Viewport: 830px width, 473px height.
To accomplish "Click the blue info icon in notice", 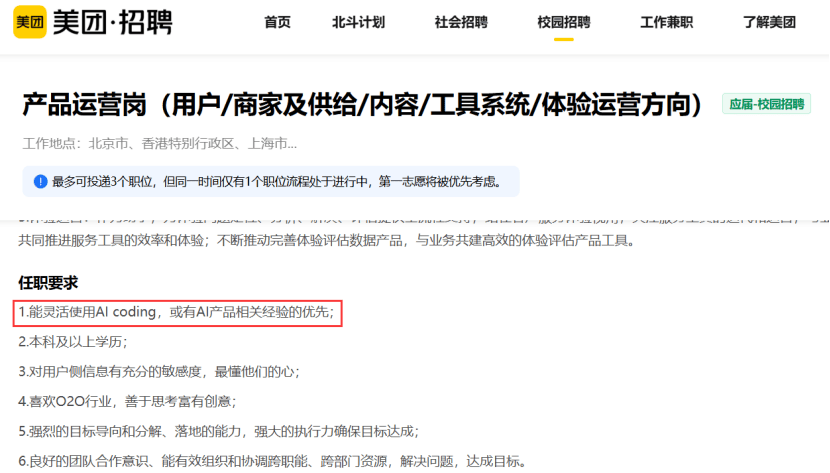I will click(x=40, y=181).
